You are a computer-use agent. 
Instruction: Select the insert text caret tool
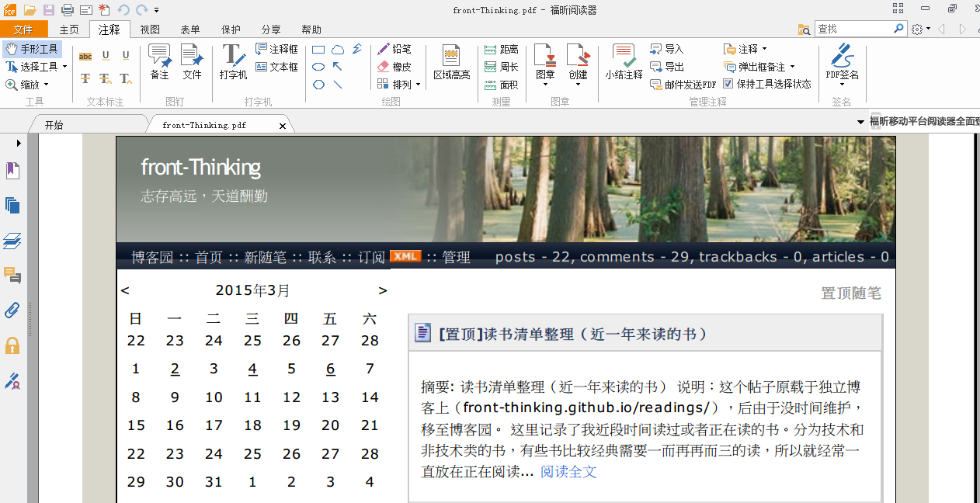coord(126,78)
